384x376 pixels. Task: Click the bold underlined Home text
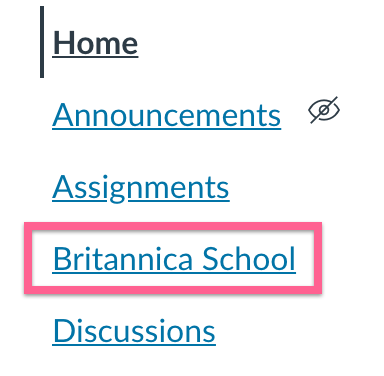pos(95,43)
